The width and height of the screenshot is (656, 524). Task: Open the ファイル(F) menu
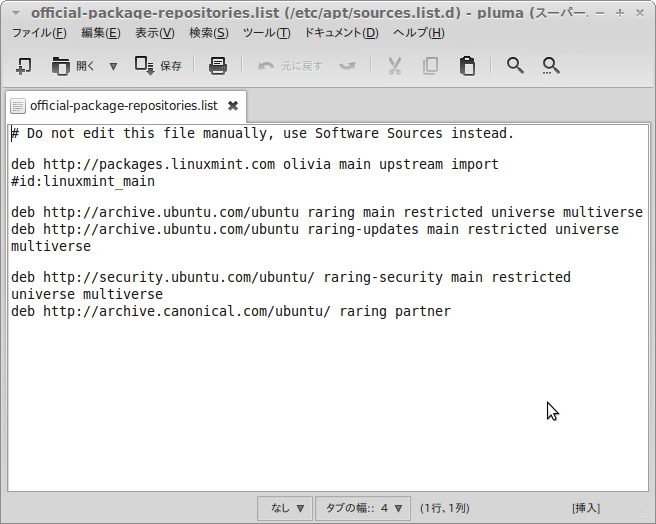point(39,33)
